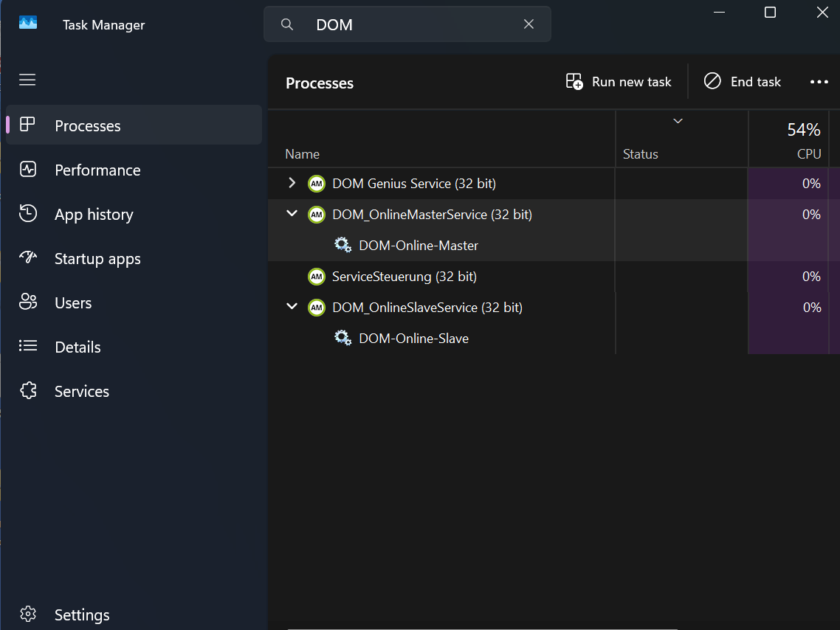Image resolution: width=840 pixels, height=630 pixels.
Task: Switch to the Performance page
Action: tap(97, 170)
